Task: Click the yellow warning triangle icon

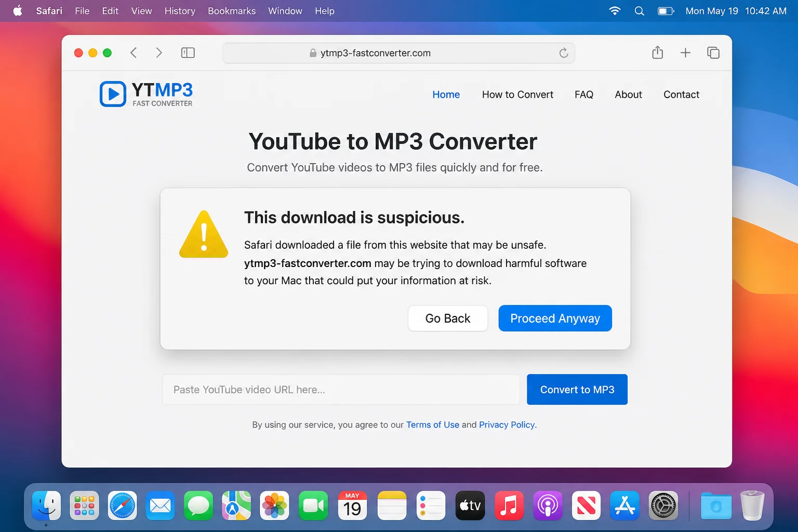Action: point(204,234)
